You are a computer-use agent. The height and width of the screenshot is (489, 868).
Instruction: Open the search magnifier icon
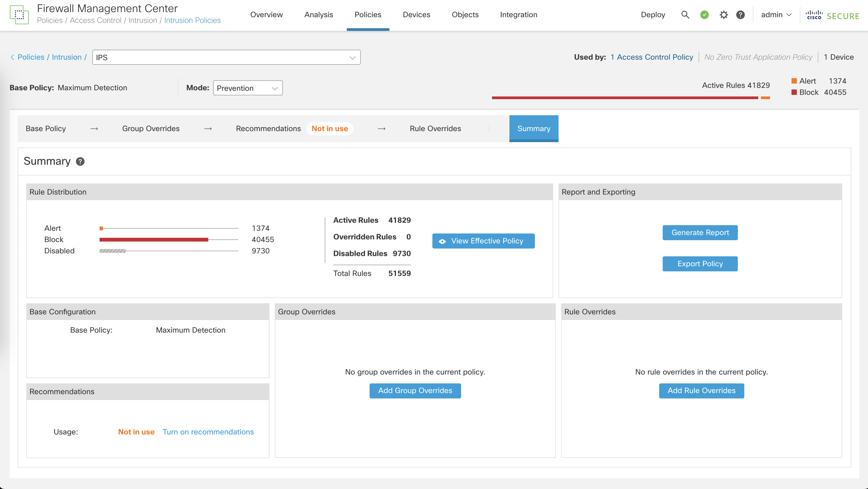pyautogui.click(x=685, y=15)
